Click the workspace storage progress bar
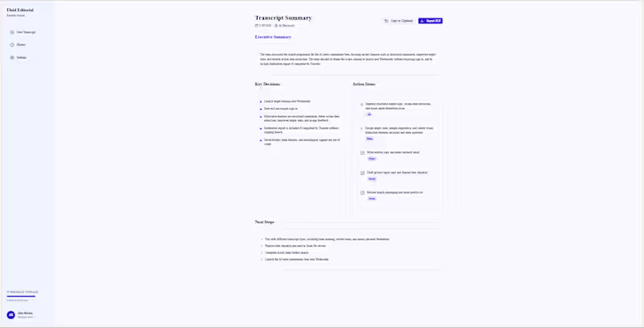 21,296
